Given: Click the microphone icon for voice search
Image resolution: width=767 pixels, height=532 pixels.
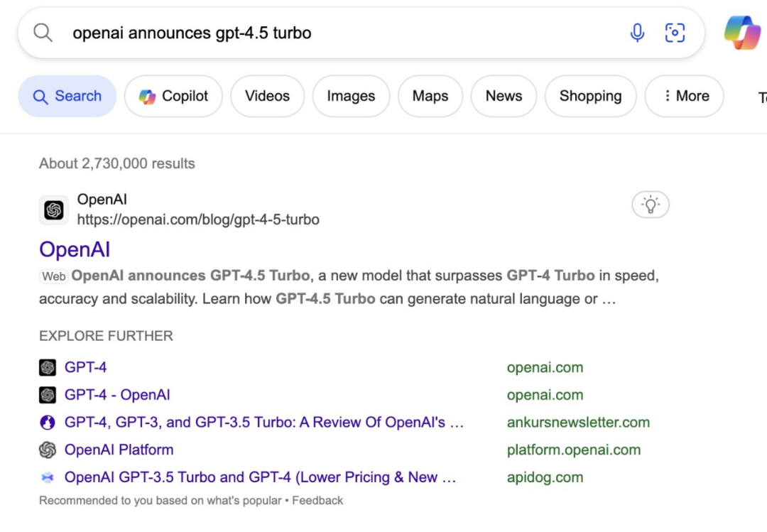Looking at the screenshot, I should [637, 32].
